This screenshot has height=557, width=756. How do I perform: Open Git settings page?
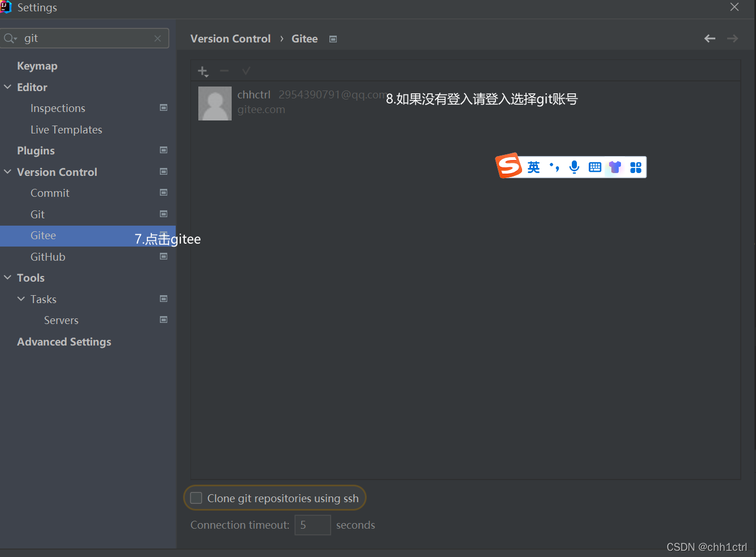pos(37,214)
